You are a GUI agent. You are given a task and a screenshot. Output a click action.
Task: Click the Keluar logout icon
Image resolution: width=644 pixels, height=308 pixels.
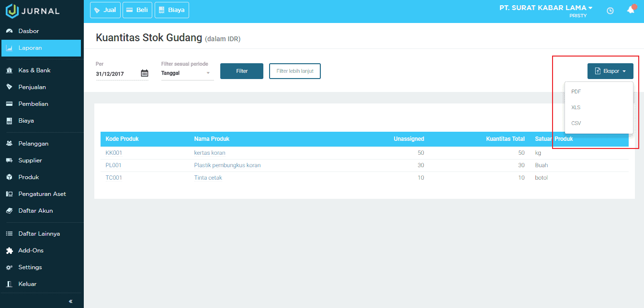click(x=10, y=284)
